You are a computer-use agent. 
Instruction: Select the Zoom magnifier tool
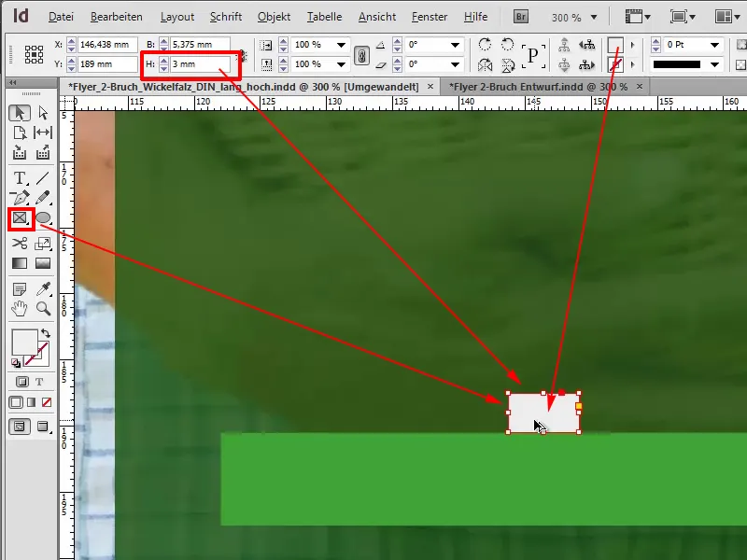(43, 309)
